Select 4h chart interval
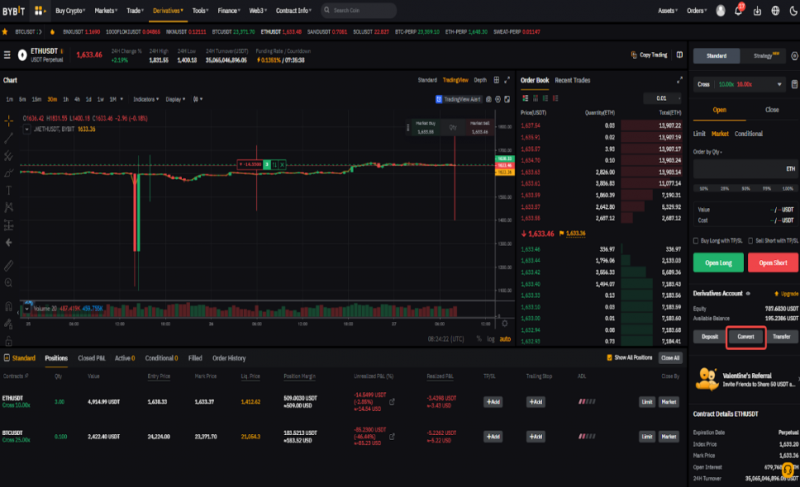The width and height of the screenshot is (800, 487). 77,99
